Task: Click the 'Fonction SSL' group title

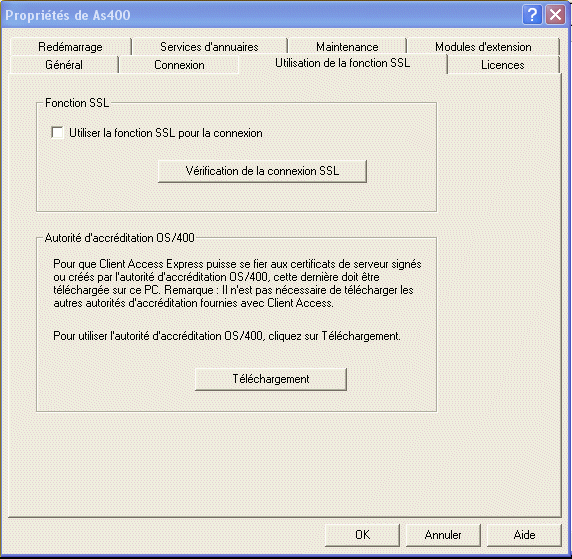Action: click(77, 103)
